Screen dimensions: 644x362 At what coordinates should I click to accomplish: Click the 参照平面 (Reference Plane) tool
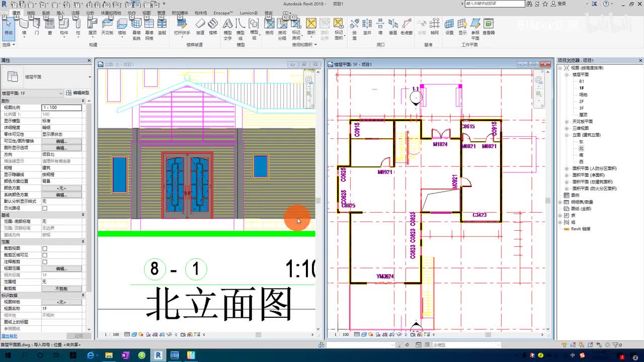point(475,29)
